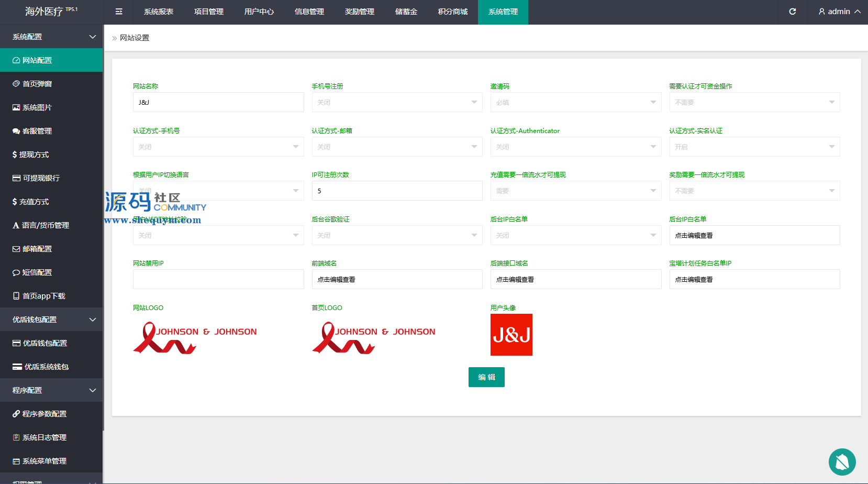This screenshot has width=868, height=484.
Task: Go to the 用户中心 top menu
Action: [x=259, y=12]
